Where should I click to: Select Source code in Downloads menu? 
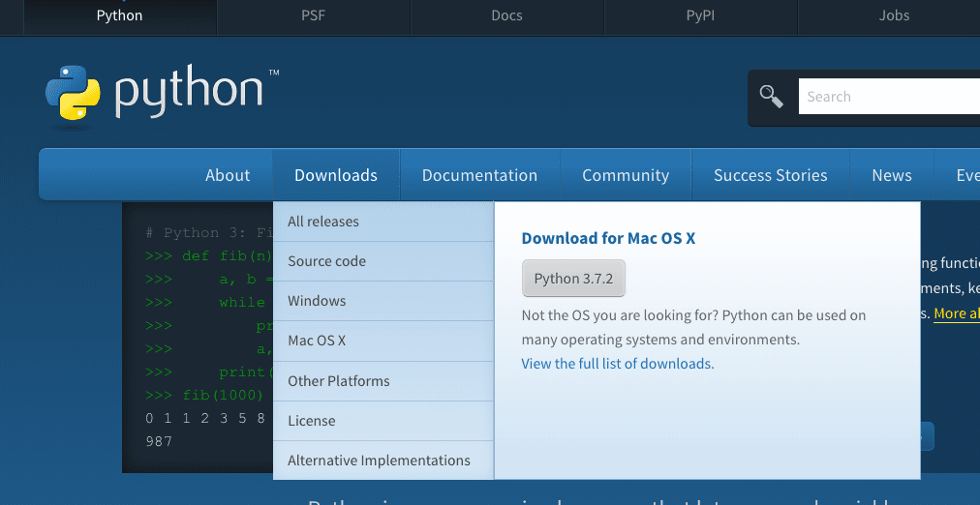(326, 261)
